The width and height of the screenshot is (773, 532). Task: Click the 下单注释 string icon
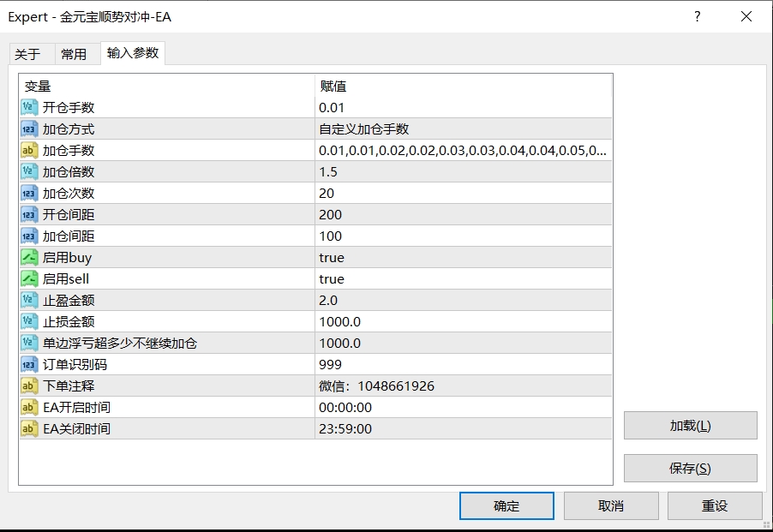tap(27, 386)
